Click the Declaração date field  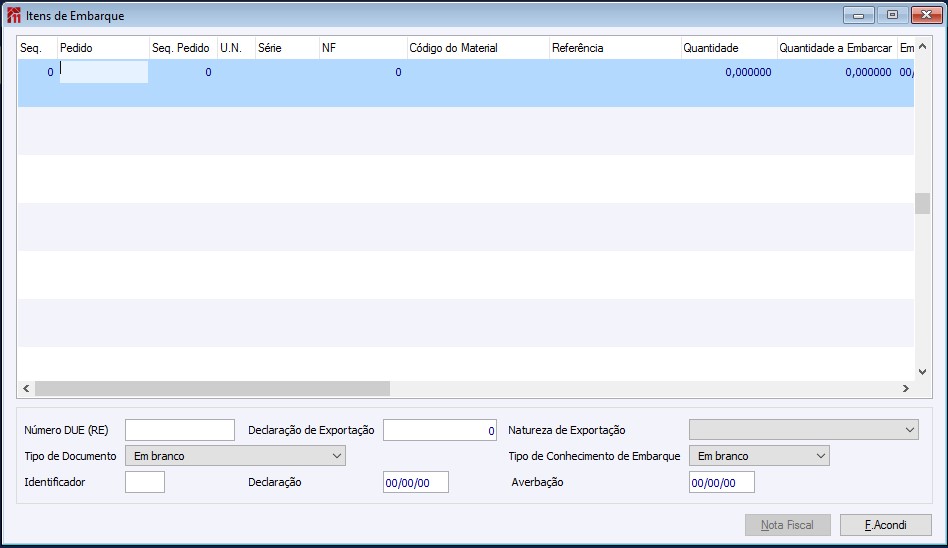[415, 482]
